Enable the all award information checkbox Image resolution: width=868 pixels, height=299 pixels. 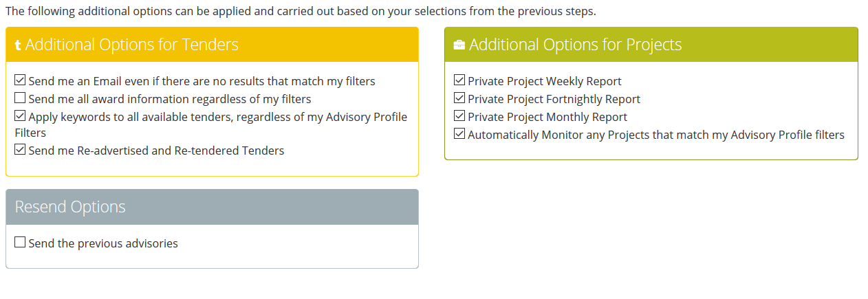[20, 98]
